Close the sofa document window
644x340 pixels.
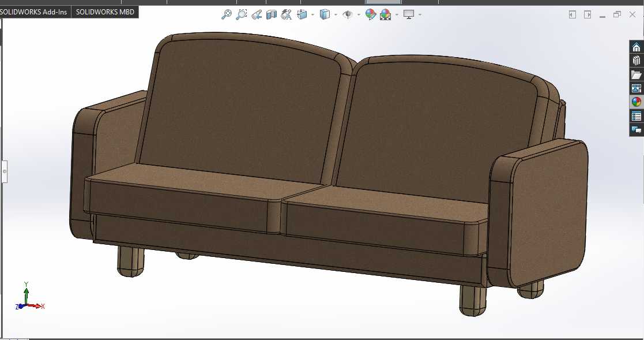pyautogui.click(x=632, y=15)
